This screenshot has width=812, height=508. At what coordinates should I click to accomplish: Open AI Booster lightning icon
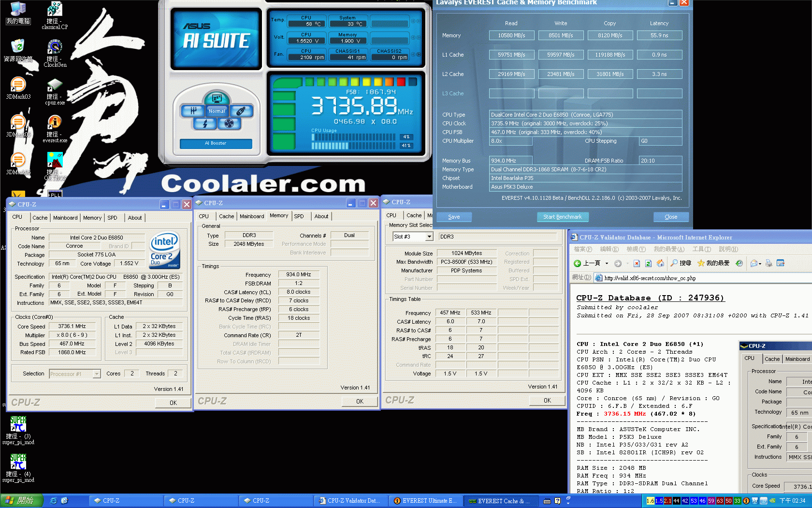click(205, 123)
